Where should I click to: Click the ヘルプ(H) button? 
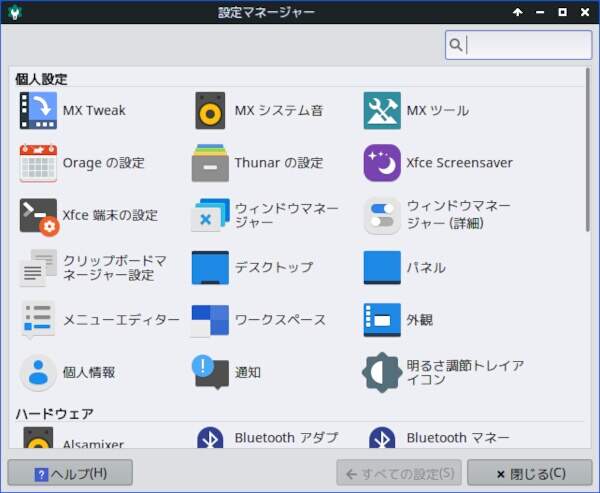(x=70, y=473)
